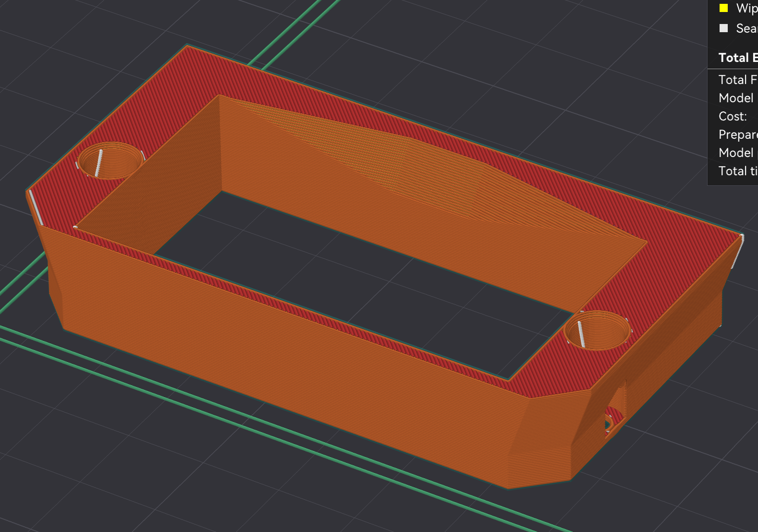The width and height of the screenshot is (758, 532).
Task: Click the Total time row
Action: 738,171
